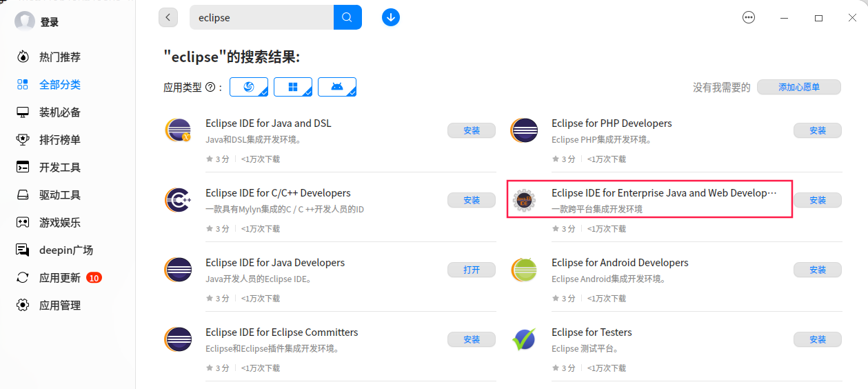The width and height of the screenshot is (868, 389).
Task: Click the terminal icon beside 开发工具
Action: (x=23, y=167)
